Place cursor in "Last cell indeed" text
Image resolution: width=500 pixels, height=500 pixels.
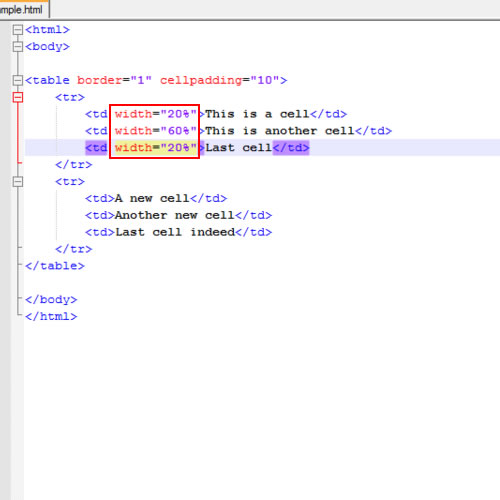tap(175, 232)
